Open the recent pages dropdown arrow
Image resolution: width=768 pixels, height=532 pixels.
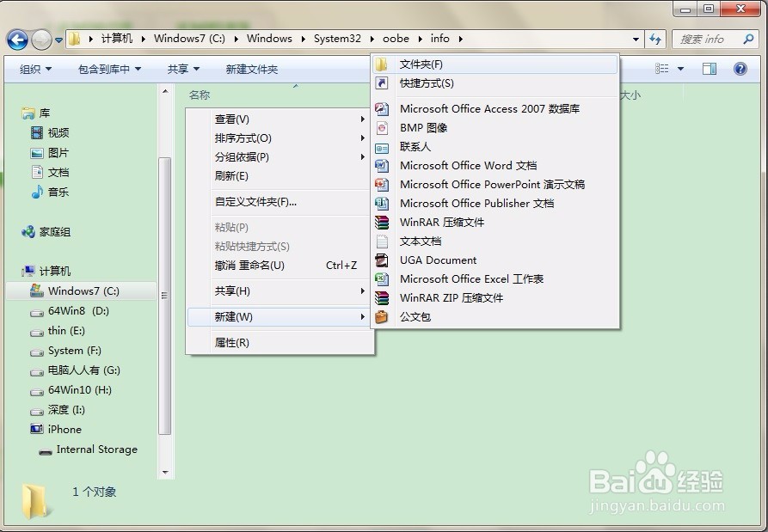[58, 40]
